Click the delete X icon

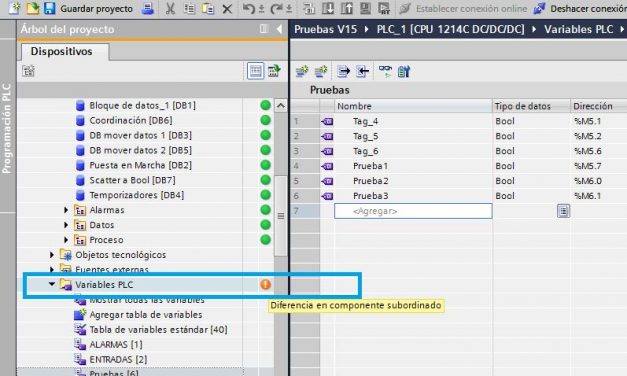pyautogui.click(x=227, y=8)
